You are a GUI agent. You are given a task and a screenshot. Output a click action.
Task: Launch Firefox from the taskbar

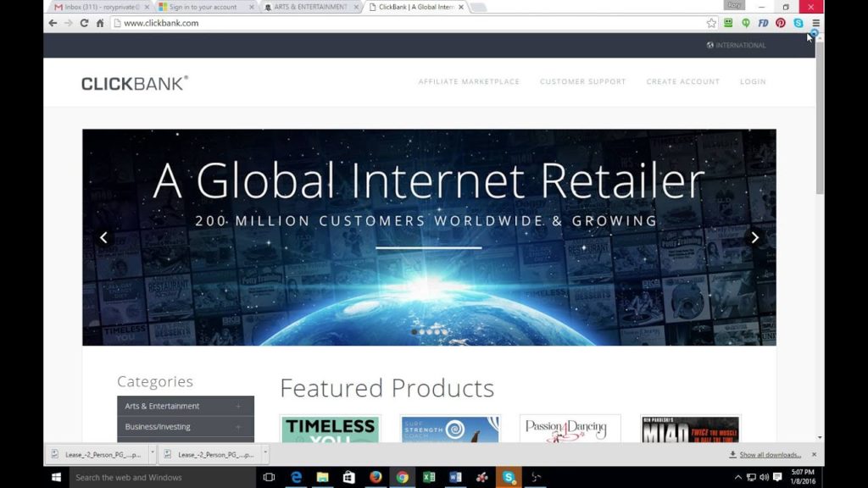tap(376, 477)
